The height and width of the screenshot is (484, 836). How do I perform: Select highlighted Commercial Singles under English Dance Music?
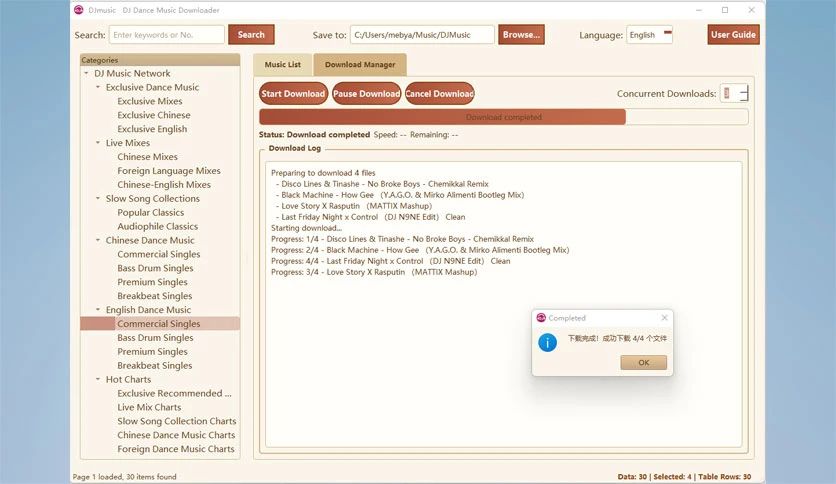pyautogui.click(x=160, y=324)
